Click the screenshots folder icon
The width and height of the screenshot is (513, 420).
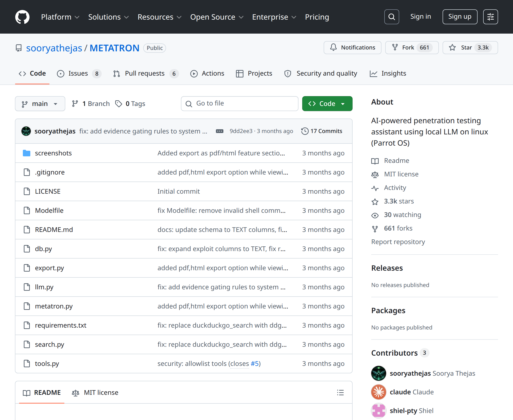(x=27, y=153)
